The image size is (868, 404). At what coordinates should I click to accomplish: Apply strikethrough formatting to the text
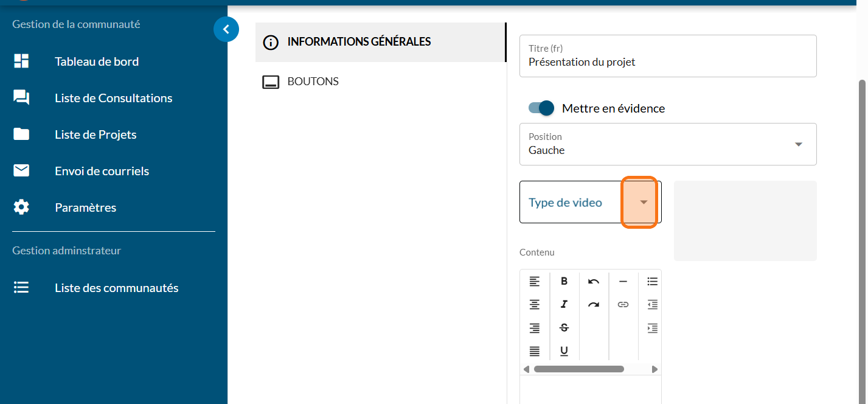click(x=564, y=328)
